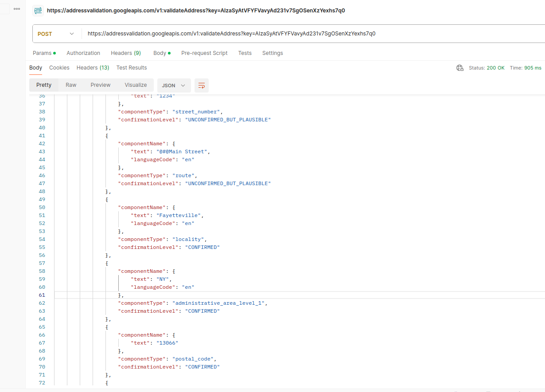Image resolution: width=545 pixels, height=392 pixels.
Task: Click the request URL input field
Action: [312, 34]
